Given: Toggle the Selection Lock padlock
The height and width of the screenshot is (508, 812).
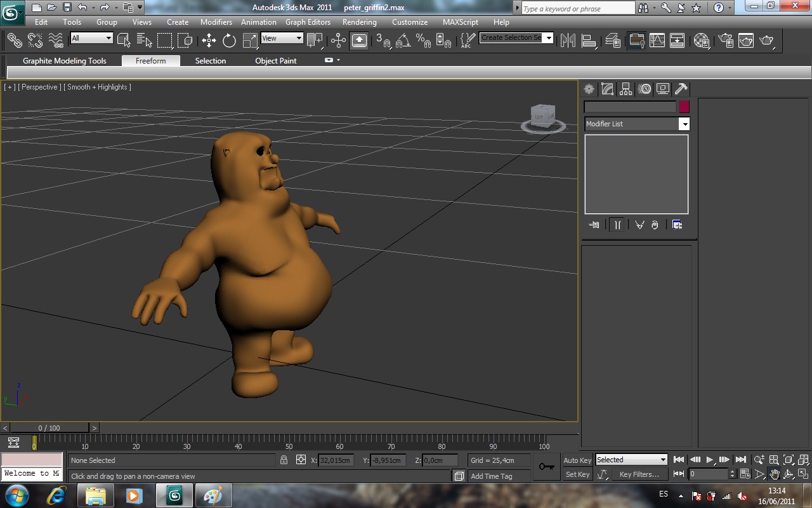Looking at the screenshot, I should (x=284, y=460).
